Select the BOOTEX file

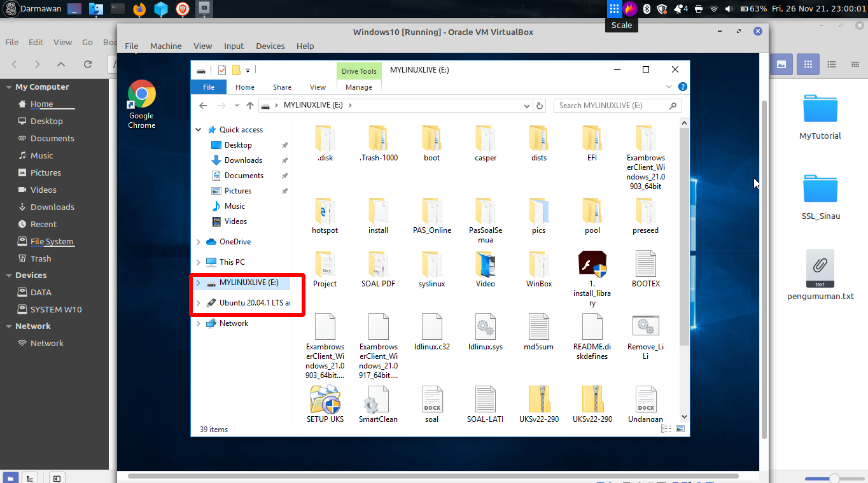click(645, 269)
